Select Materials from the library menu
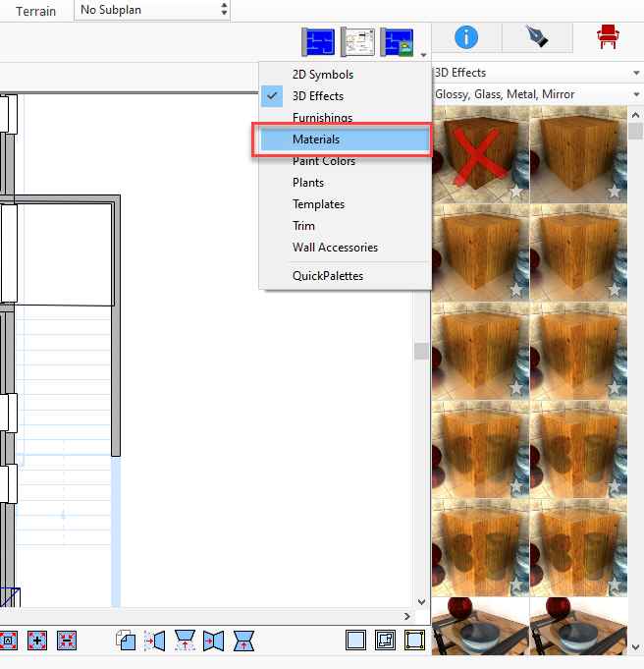The image size is (644, 669). coord(316,139)
